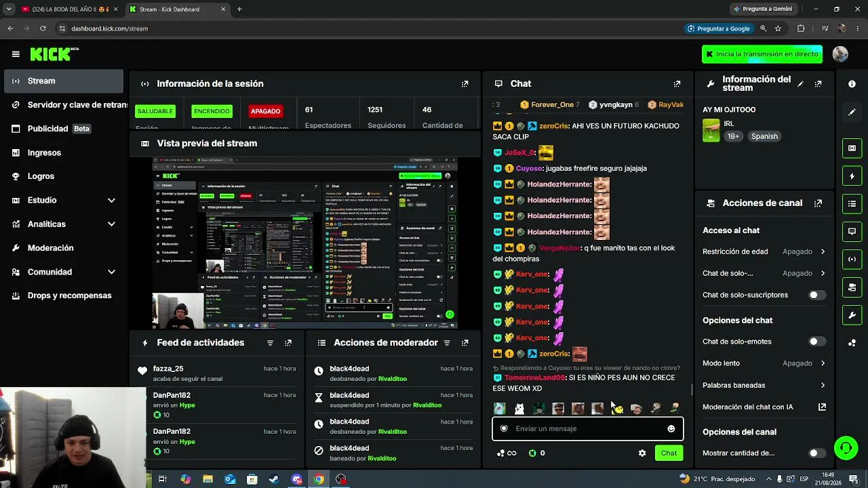This screenshot has height=488, width=868.
Task: Toggle session info widget in right rail
Action: pos(852,260)
